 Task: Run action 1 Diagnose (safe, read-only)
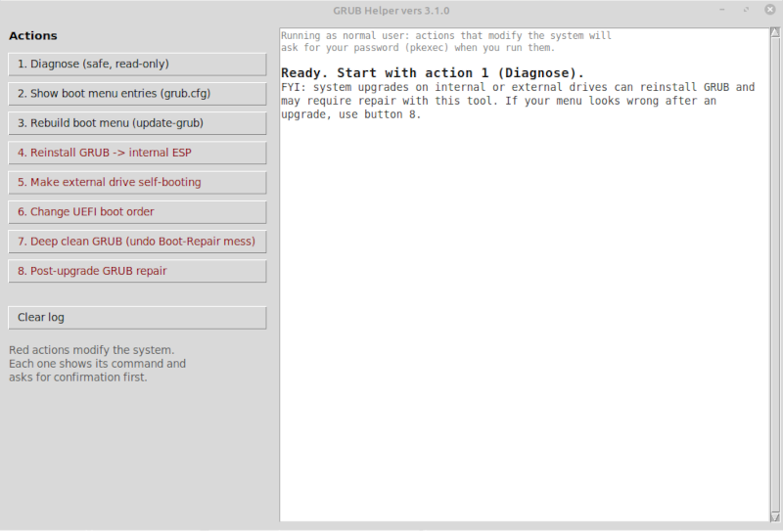(x=137, y=65)
